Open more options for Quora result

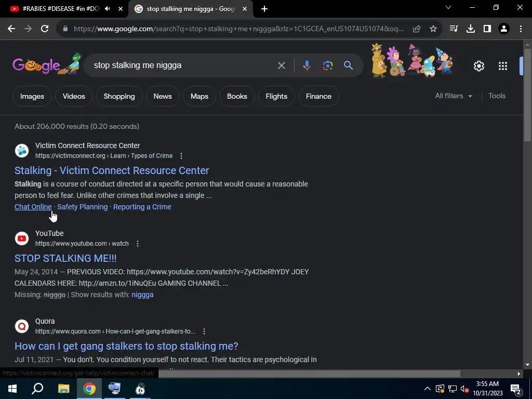coord(204,331)
